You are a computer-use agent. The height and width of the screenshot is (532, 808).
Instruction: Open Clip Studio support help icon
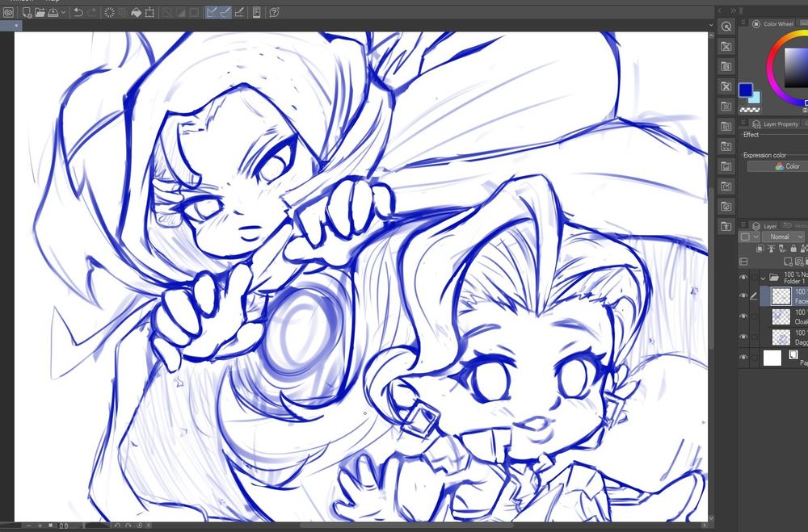coord(274,12)
